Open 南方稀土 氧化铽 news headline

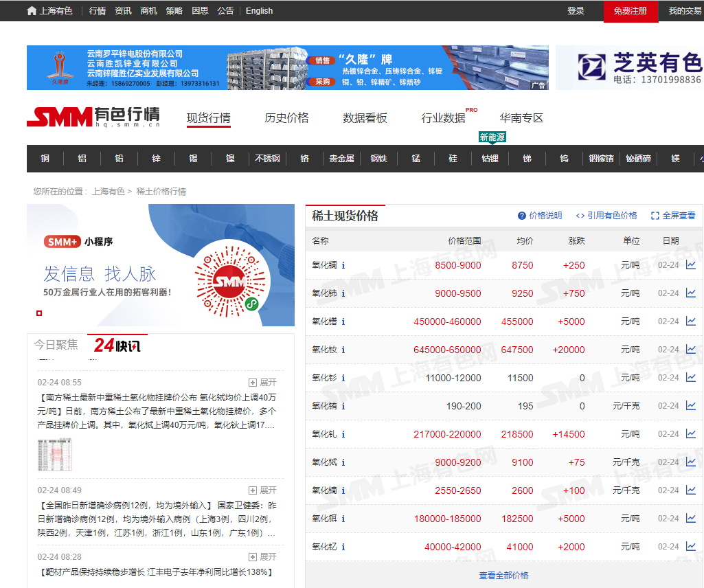[x=157, y=411]
